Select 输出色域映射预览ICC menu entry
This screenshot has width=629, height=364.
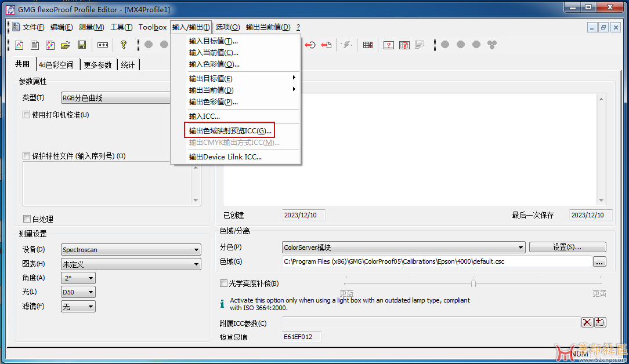243,130
